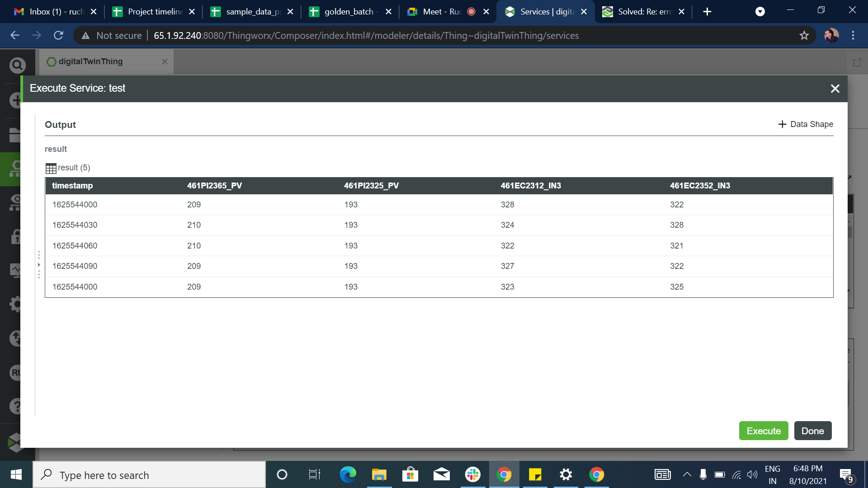Open the Chrome three-dot menu
The width and height of the screenshot is (868, 488).
pyautogui.click(x=853, y=36)
